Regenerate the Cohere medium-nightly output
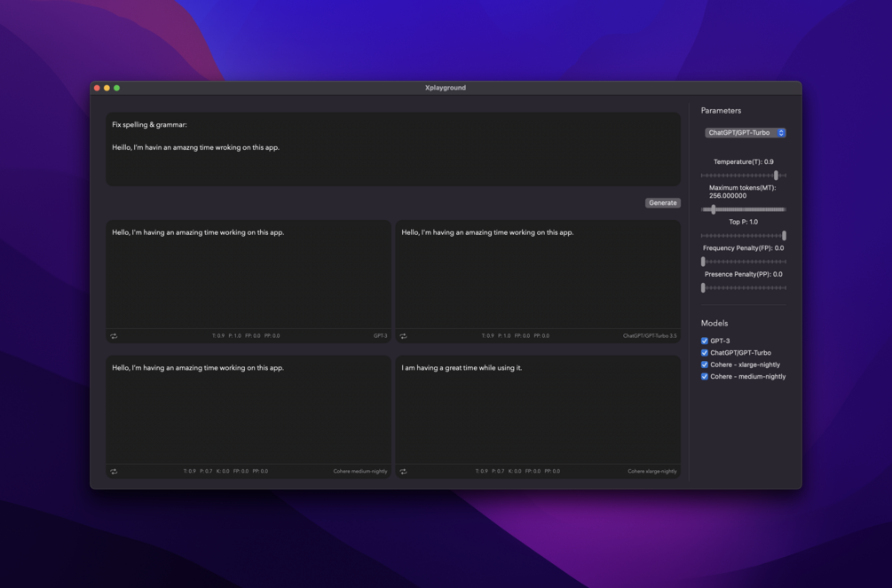Viewport: 892px width, 588px height. [114, 472]
